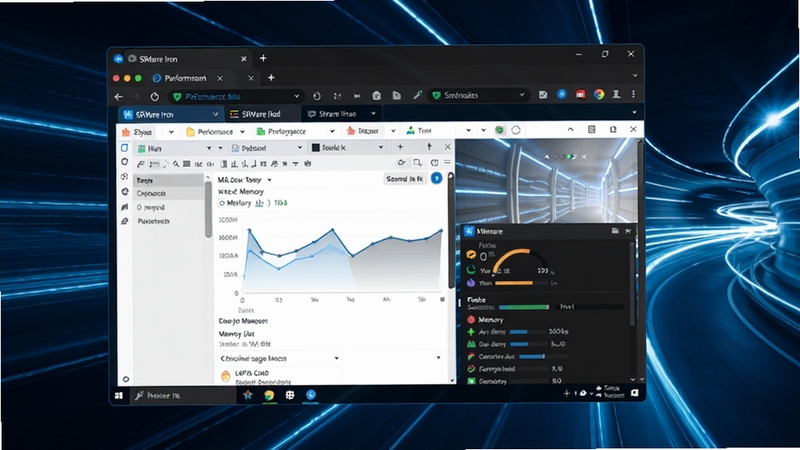The image size is (800, 450).
Task: Expand the third dark tab dropdown arrow
Action: (x=373, y=114)
